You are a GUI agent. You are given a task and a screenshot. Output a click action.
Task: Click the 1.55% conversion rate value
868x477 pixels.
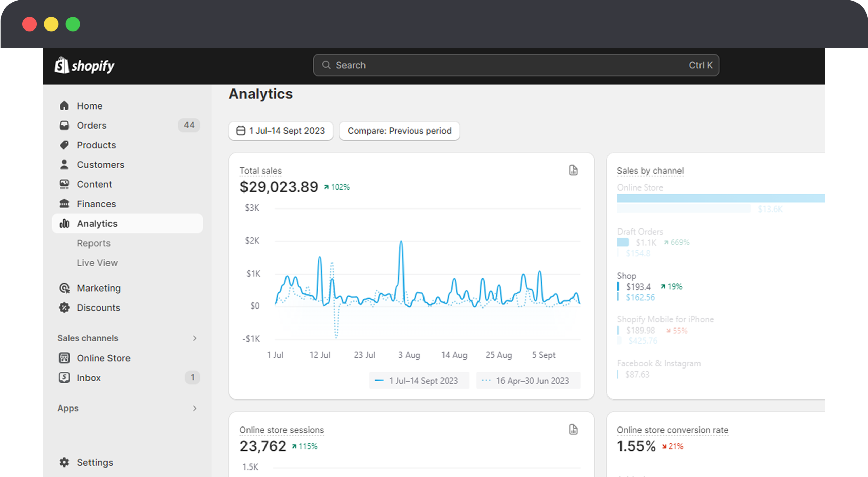(636, 446)
